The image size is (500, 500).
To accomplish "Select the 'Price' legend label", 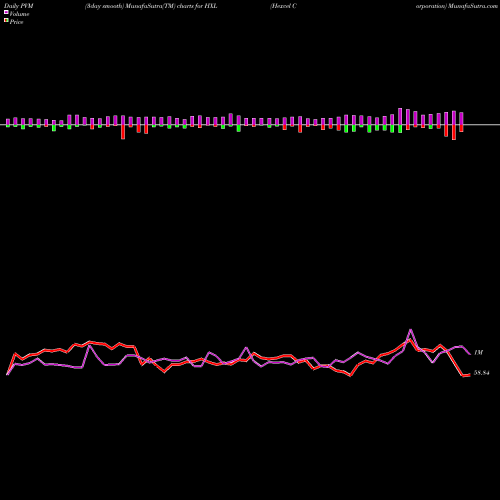I will click(16, 22).
